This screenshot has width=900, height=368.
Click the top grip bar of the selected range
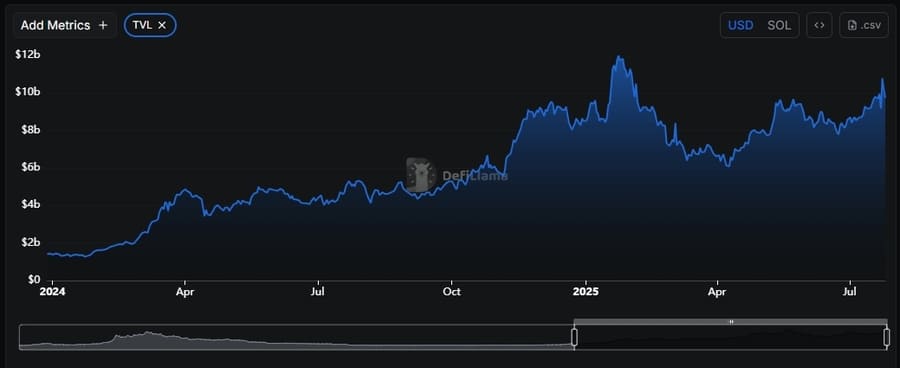[x=731, y=321]
